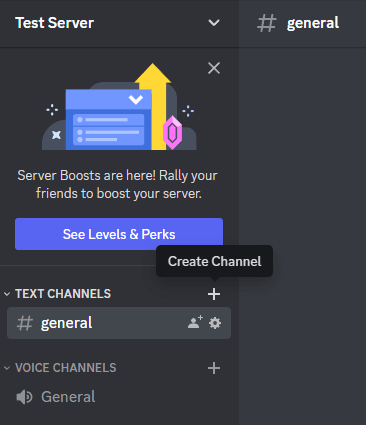Viewport: 366px width, 425px height.
Task: Click See Levels & Perks button
Action: point(119,234)
